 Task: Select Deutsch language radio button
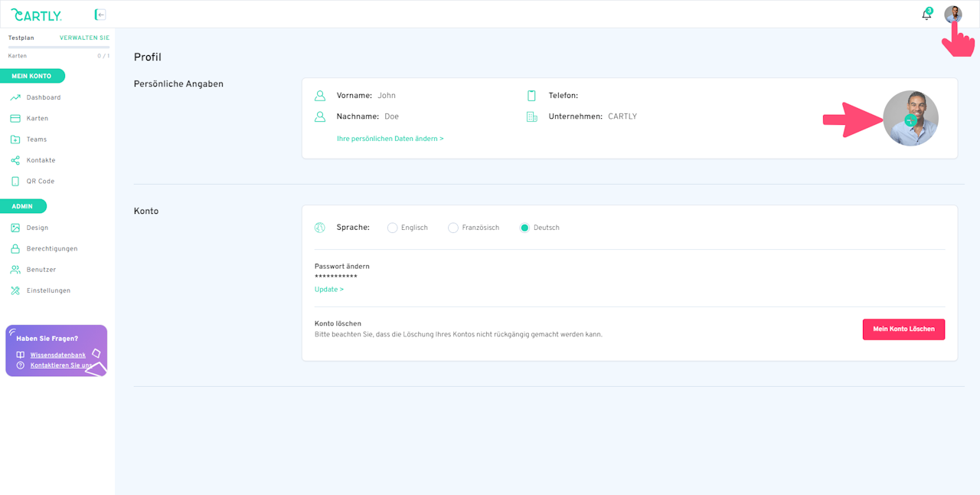click(x=524, y=228)
